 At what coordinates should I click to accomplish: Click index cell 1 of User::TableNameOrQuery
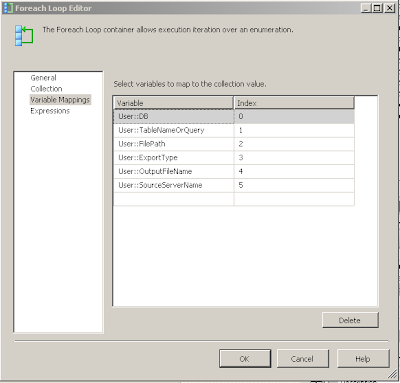pos(294,130)
